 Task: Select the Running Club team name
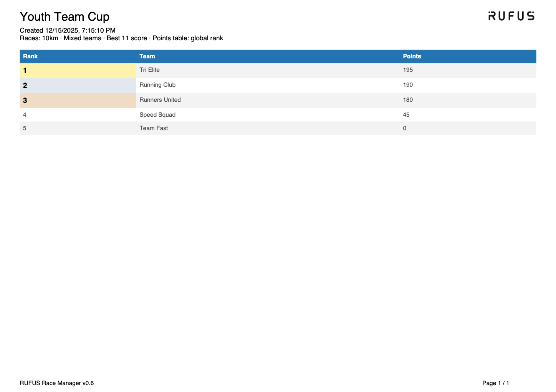157,85
